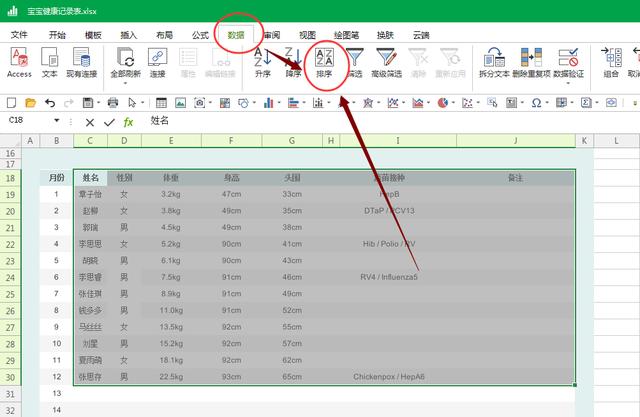Screen dimensions: 640x417
Task: Open cursor select tool dropdown arrow
Action: [x=142, y=102]
